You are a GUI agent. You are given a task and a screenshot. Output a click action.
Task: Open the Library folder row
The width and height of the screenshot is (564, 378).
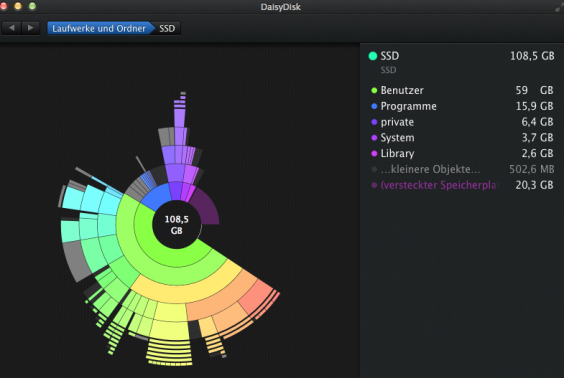point(461,154)
